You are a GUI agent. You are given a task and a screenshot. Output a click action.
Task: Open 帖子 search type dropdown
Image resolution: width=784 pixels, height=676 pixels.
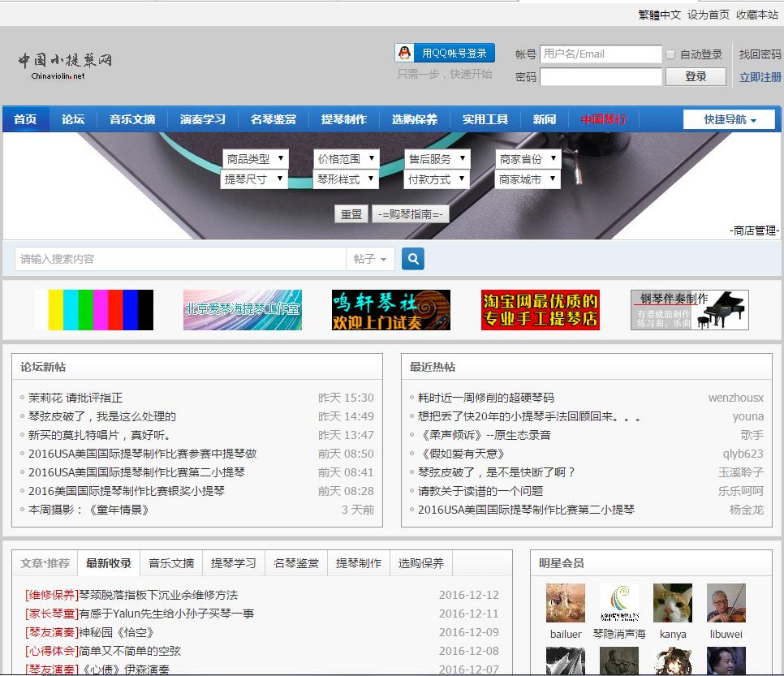tap(370, 259)
